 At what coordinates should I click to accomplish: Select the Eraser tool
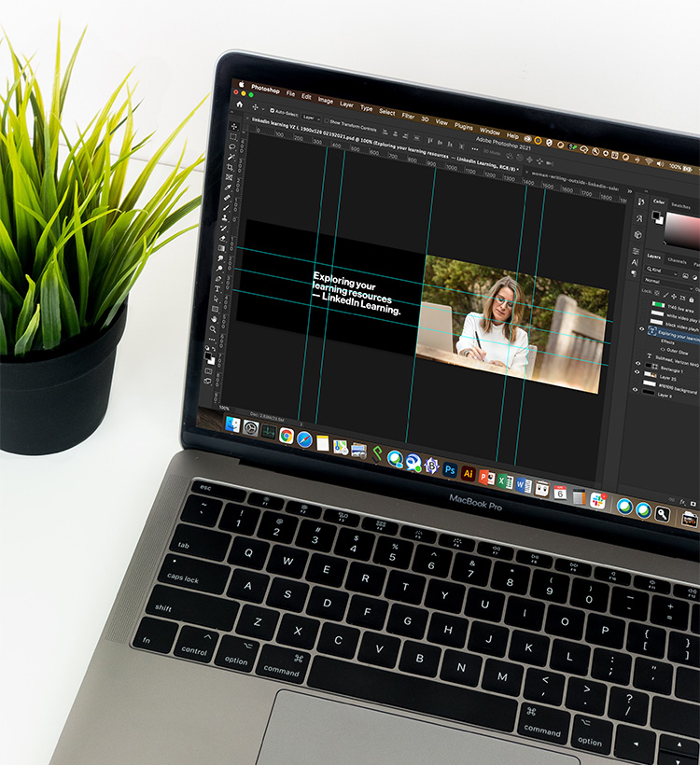click(222, 239)
